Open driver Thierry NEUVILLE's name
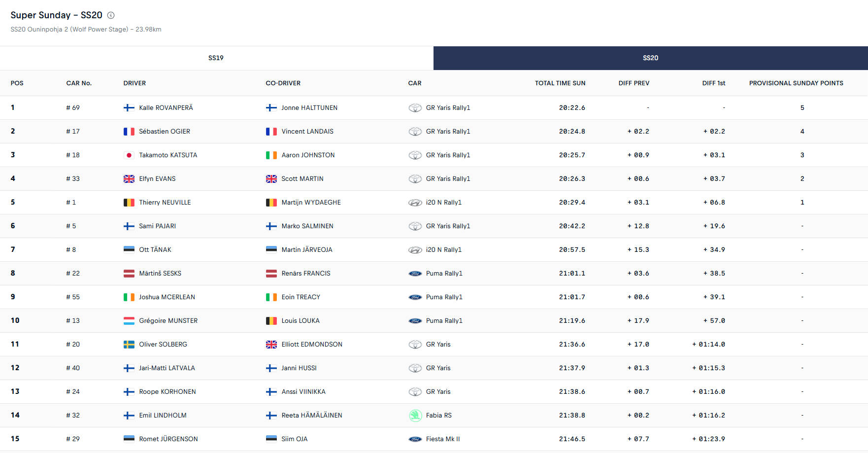 click(165, 203)
